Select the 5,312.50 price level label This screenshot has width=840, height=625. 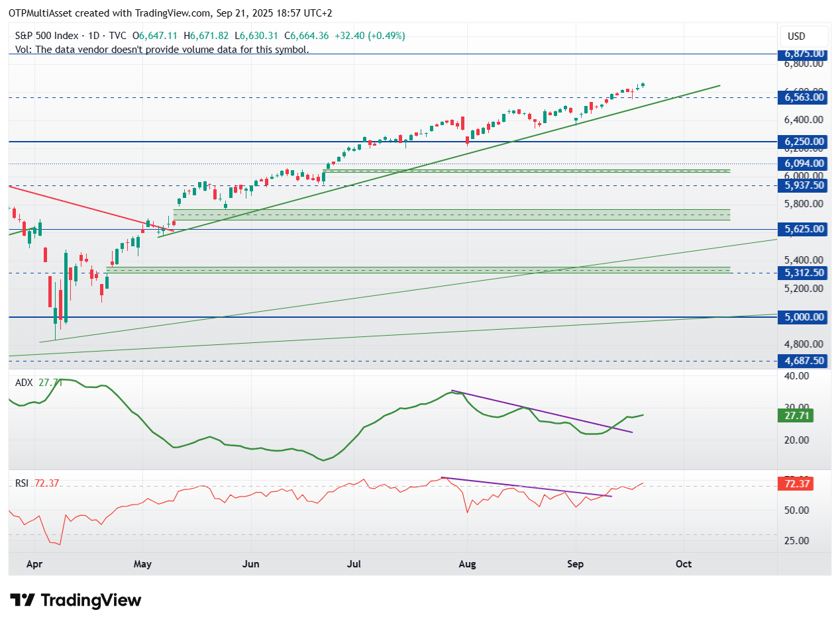pyautogui.click(x=804, y=273)
